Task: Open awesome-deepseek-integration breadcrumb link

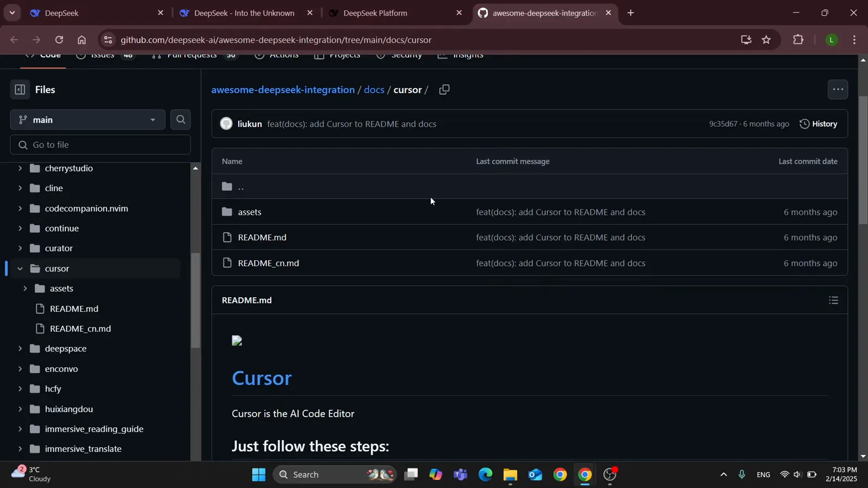Action: coord(283,90)
